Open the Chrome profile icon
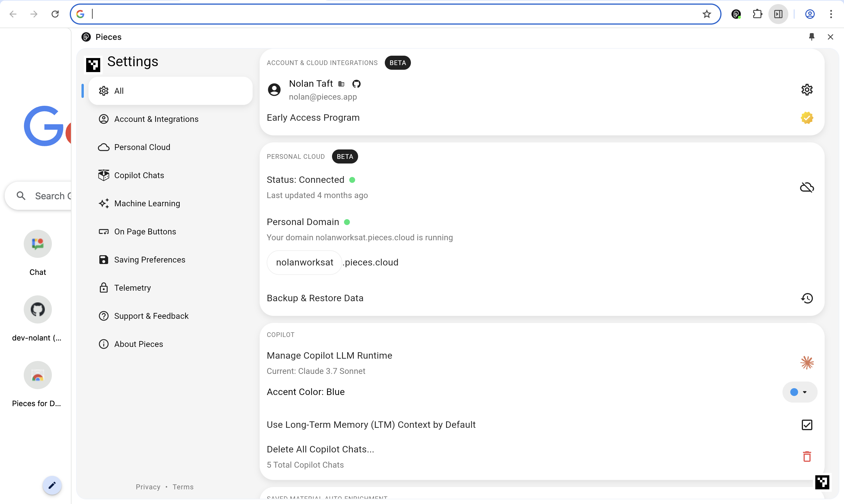 810,14
